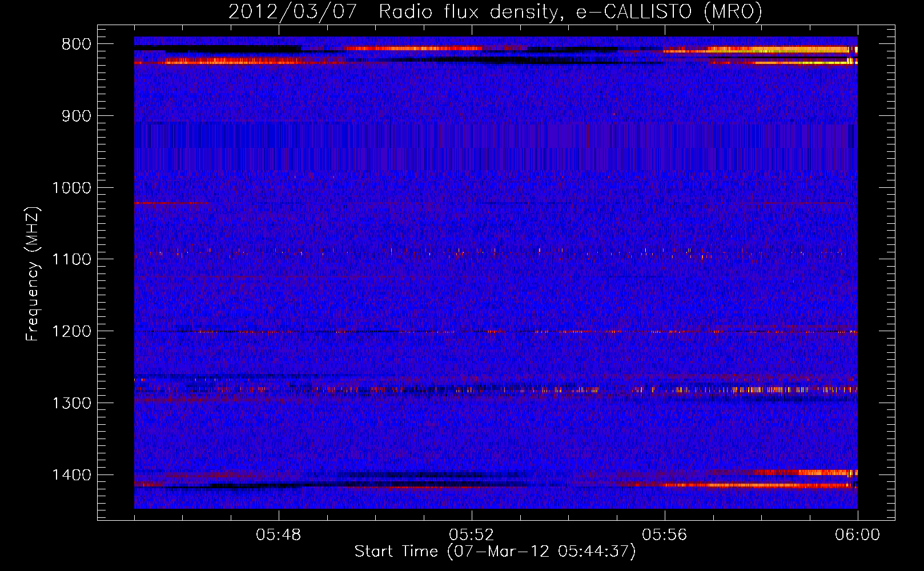Select the '1200' frequency axis label
Viewport: 924px width, 571px height.
[72, 331]
